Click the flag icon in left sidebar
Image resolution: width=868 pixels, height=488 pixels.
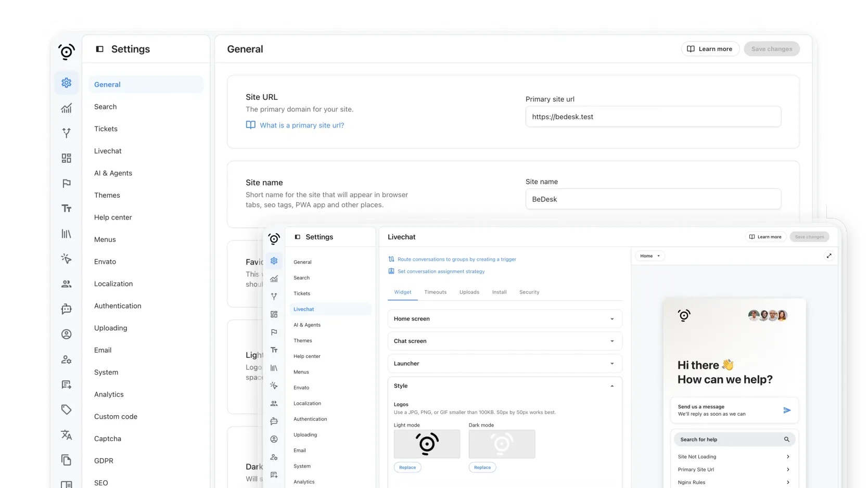[67, 184]
